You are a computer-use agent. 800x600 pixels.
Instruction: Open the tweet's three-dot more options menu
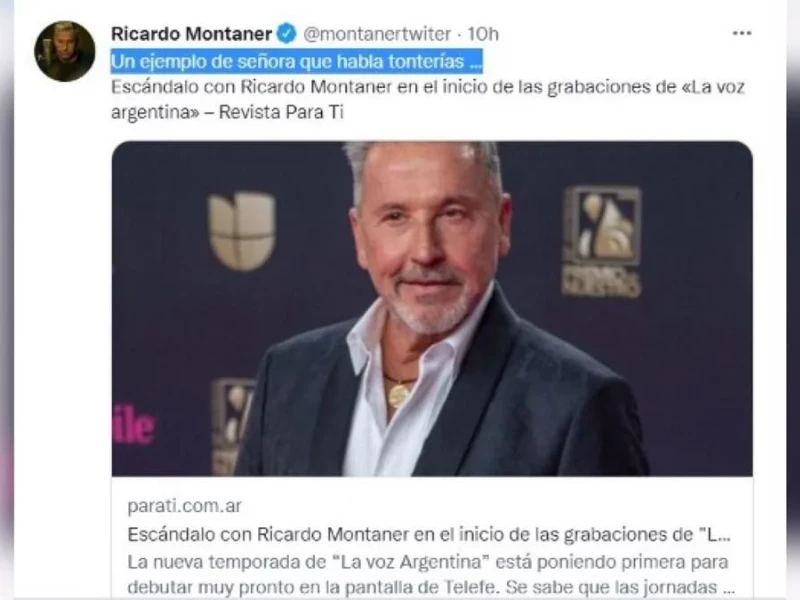(x=741, y=33)
